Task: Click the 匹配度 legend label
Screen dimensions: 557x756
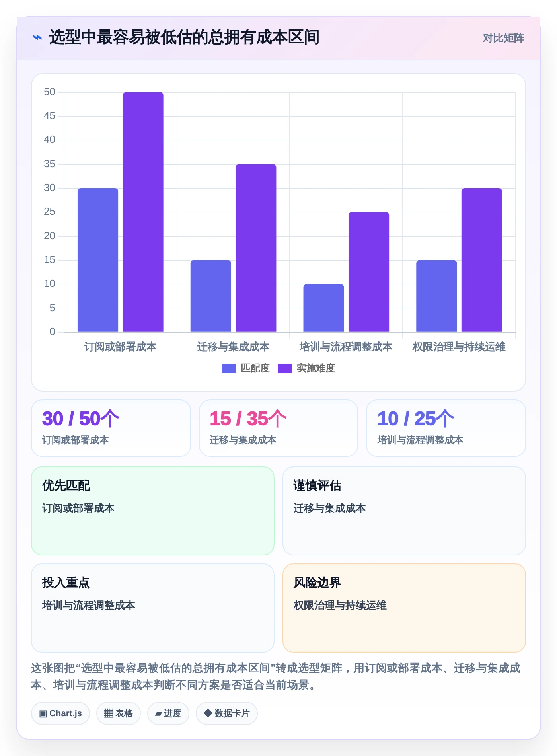Action: click(255, 368)
